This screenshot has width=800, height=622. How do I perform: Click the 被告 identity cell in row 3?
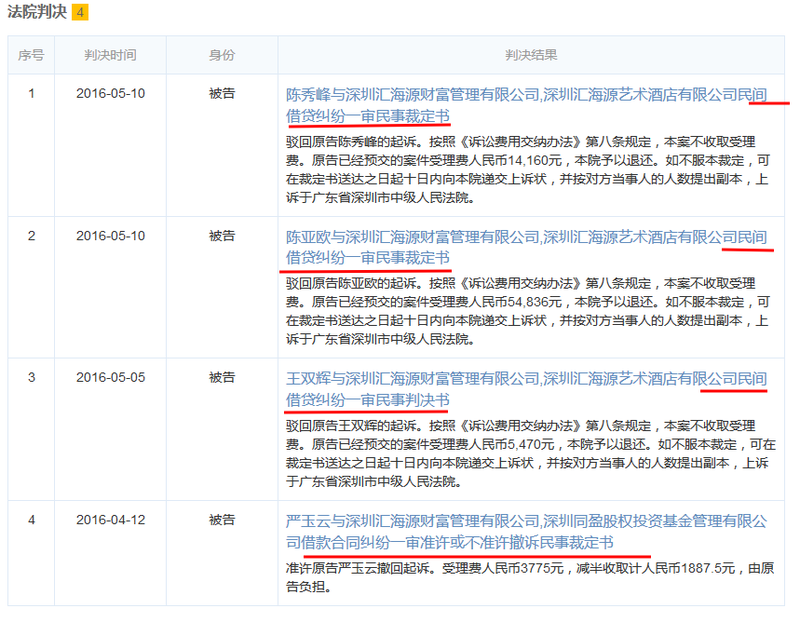(x=221, y=378)
